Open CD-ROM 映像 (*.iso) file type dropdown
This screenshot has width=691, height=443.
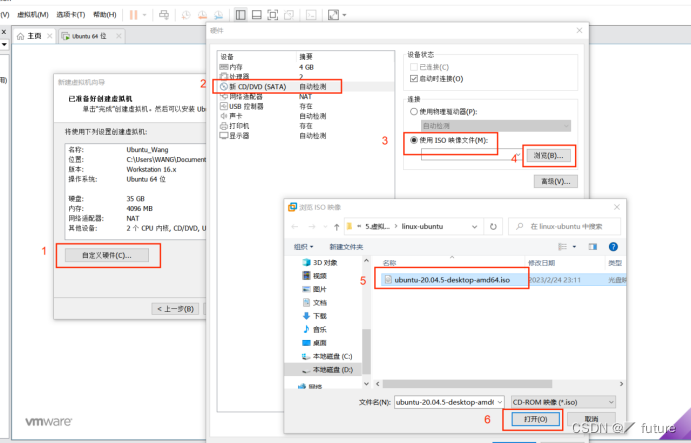563,402
